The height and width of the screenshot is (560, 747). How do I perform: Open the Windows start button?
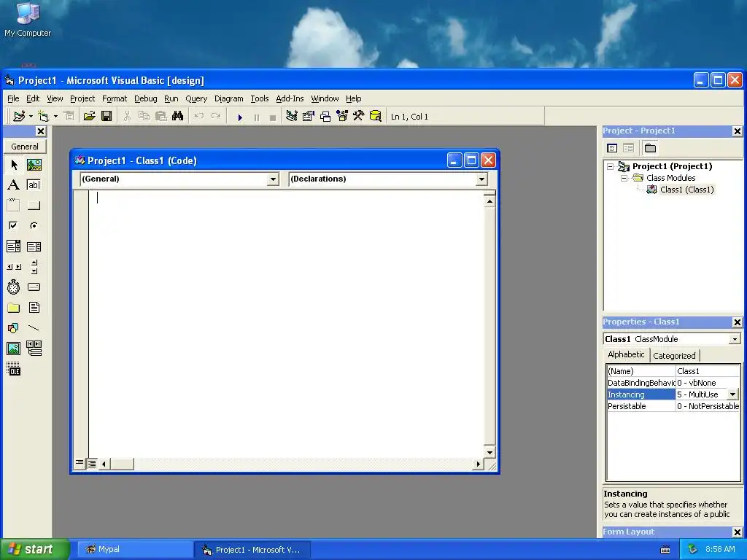coord(35,550)
